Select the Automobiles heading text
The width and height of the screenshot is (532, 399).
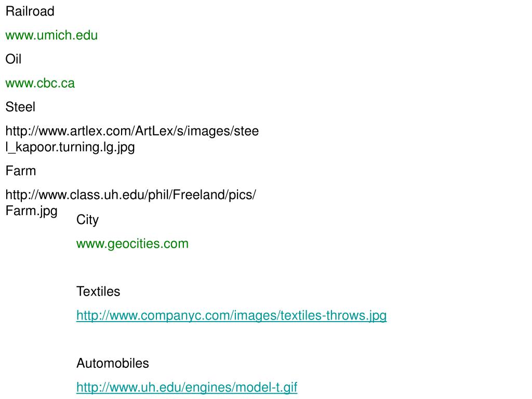tap(113, 363)
